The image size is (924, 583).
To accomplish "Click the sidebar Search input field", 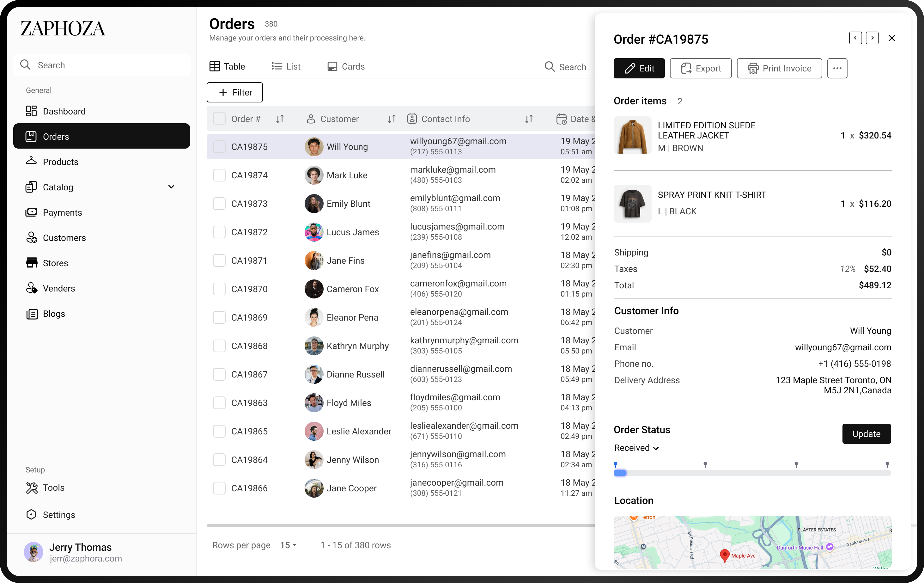I will coord(102,65).
